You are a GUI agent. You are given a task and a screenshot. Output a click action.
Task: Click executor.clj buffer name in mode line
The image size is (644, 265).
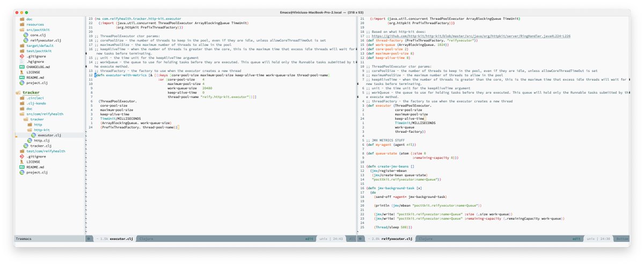[x=122, y=238]
